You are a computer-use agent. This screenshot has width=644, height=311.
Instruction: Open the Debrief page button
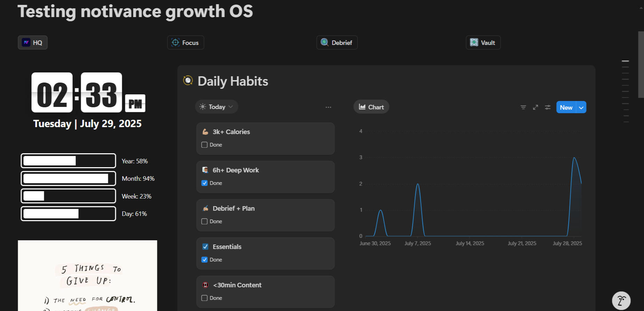pyautogui.click(x=337, y=42)
